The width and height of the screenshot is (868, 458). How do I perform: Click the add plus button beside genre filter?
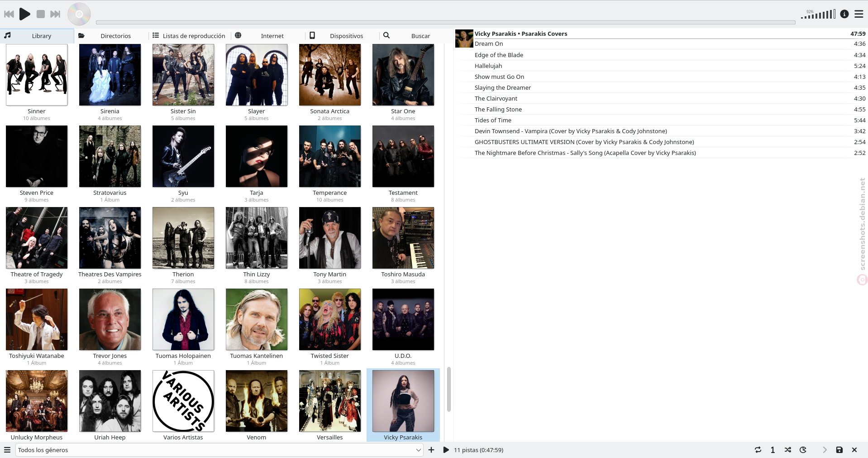(x=431, y=450)
